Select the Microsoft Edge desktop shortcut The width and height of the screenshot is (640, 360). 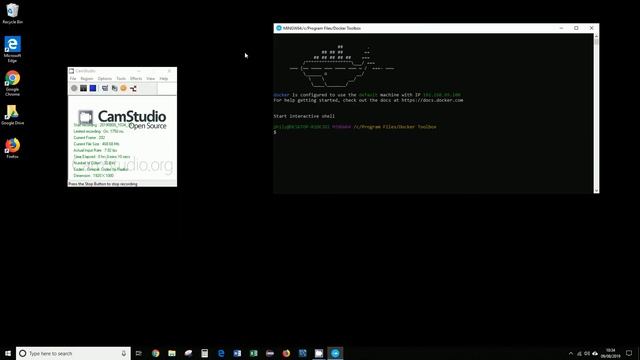(x=13, y=49)
